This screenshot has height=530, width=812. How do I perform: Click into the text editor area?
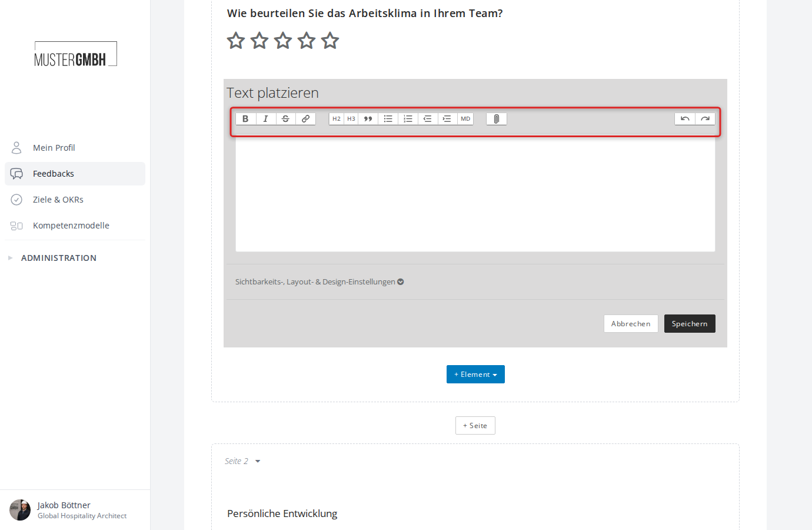(475, 194)
